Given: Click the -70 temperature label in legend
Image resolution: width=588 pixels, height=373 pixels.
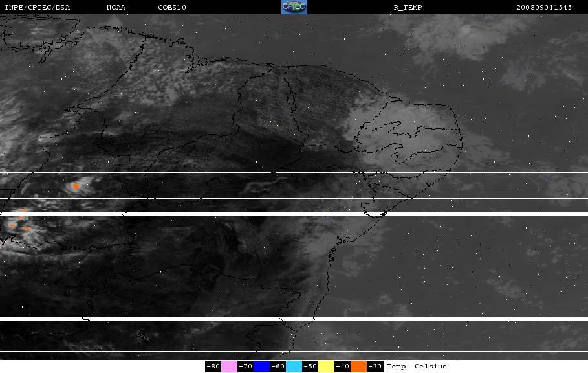Looking at the screenshot, I should [x=245, y=367].
